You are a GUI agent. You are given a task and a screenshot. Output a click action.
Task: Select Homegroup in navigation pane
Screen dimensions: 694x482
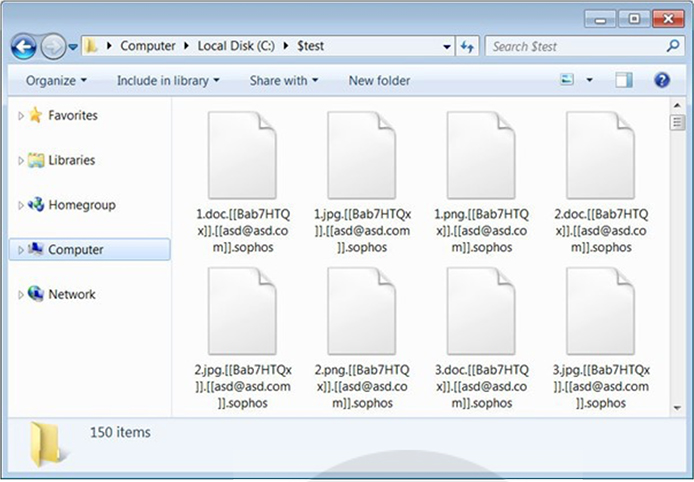click(82, 205)
